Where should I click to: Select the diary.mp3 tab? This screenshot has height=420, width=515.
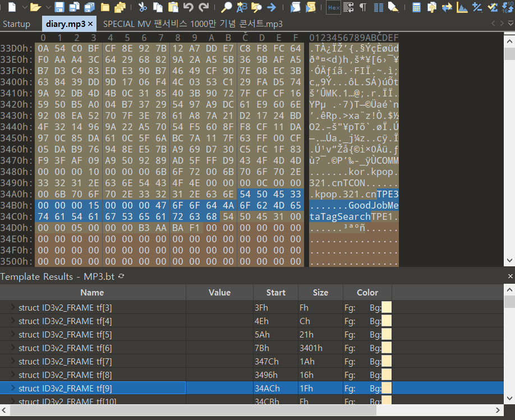tap(66, 24)
